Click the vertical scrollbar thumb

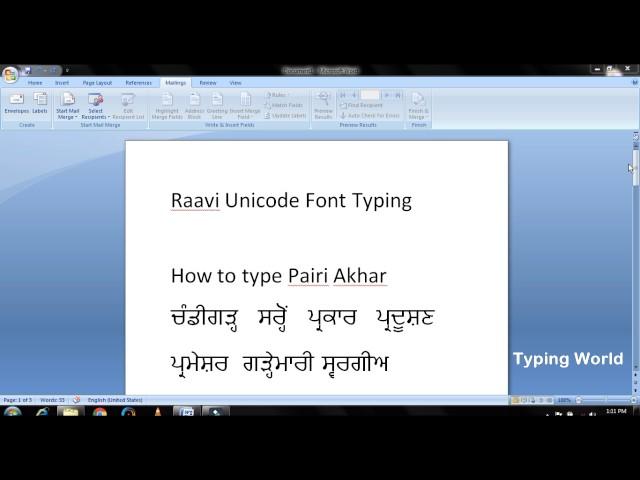click(636, 167)
